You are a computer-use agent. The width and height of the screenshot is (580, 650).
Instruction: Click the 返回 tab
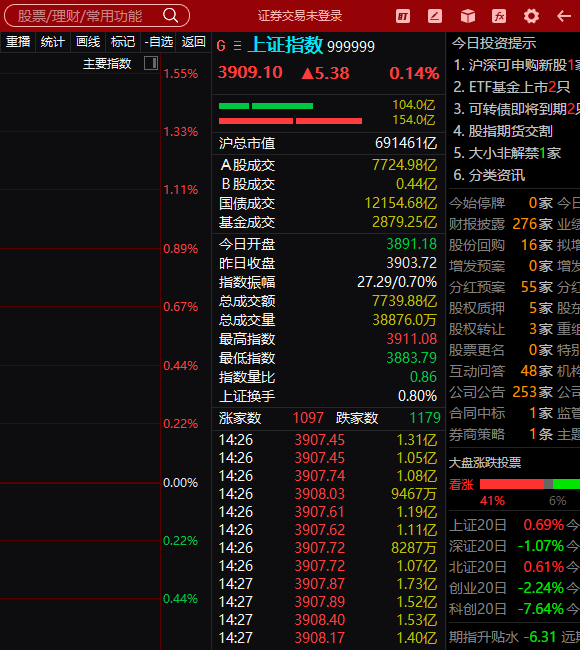tap(193, 42)
